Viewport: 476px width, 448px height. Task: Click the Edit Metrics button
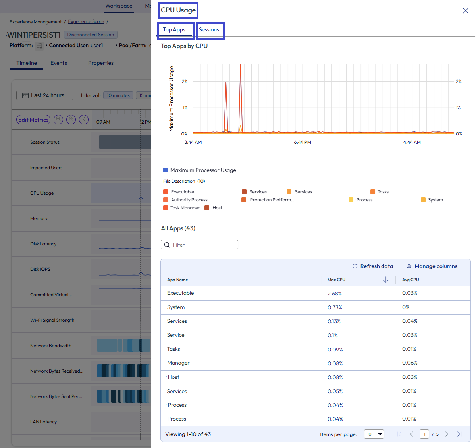point(33,120)
